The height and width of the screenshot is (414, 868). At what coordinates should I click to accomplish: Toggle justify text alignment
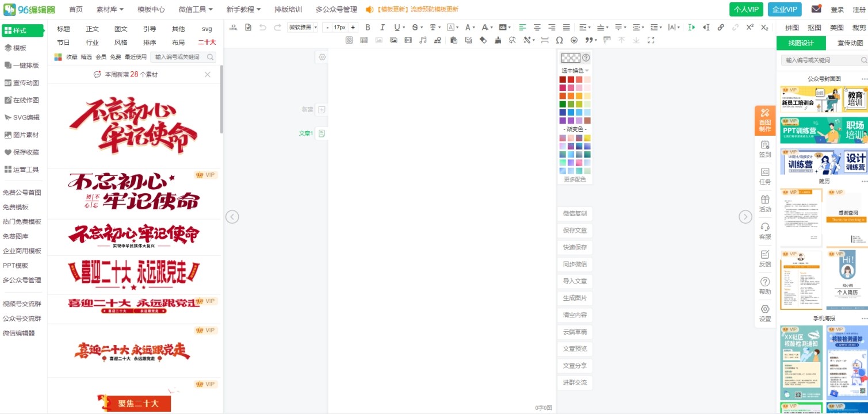point(566,28)
